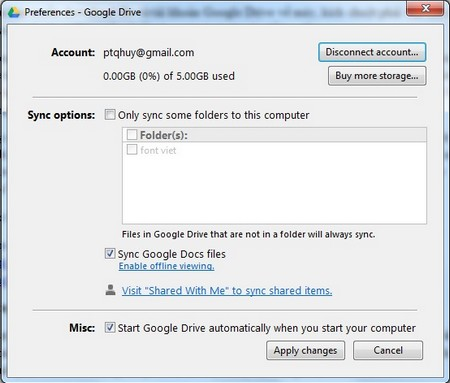The height and width of the screenshot is (383, 450).
Task: Click the Cancel button
Action: 388,350
